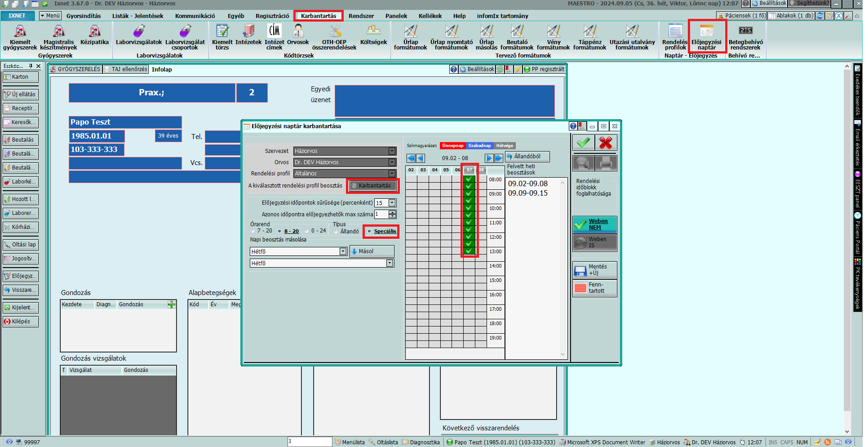This screenshot has height=447, width=868.
Task: Open the Orvos dropdown list
Action: point(392,162)
